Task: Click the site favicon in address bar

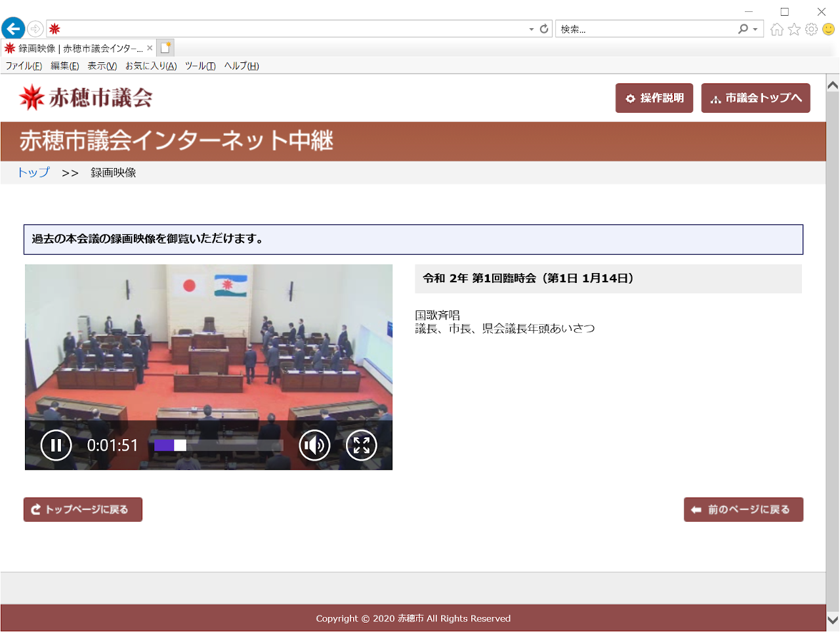Action: click(55, 29)
